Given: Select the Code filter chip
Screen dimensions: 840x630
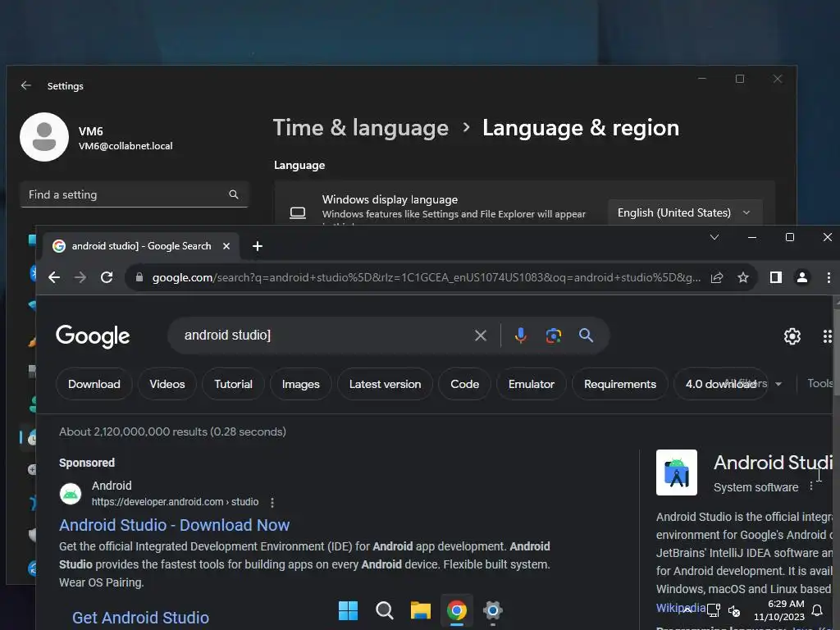Looking at the screenshot, I should 464,384.
